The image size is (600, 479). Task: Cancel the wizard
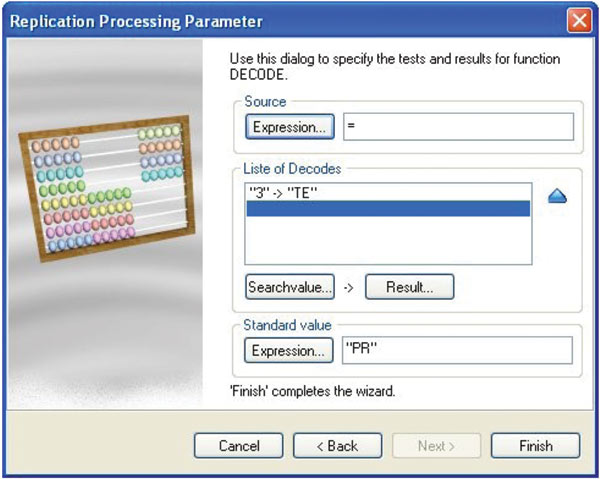(x=239, y=446)
